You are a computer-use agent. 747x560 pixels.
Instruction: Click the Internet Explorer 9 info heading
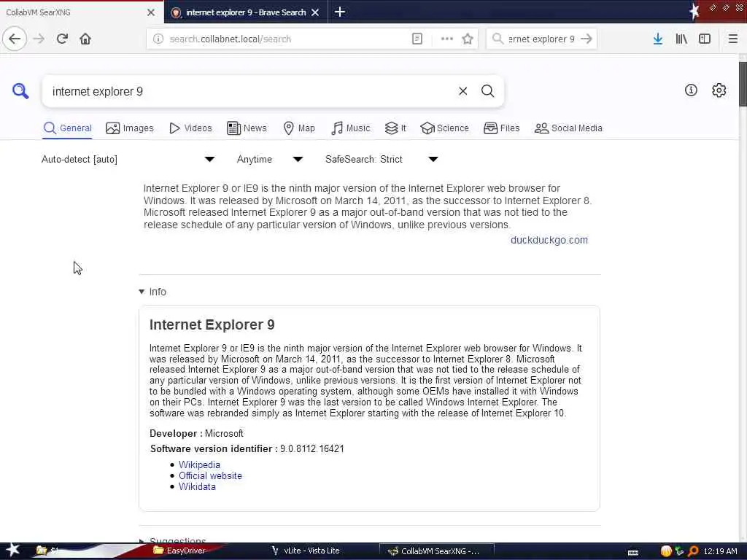coord(212,324)
